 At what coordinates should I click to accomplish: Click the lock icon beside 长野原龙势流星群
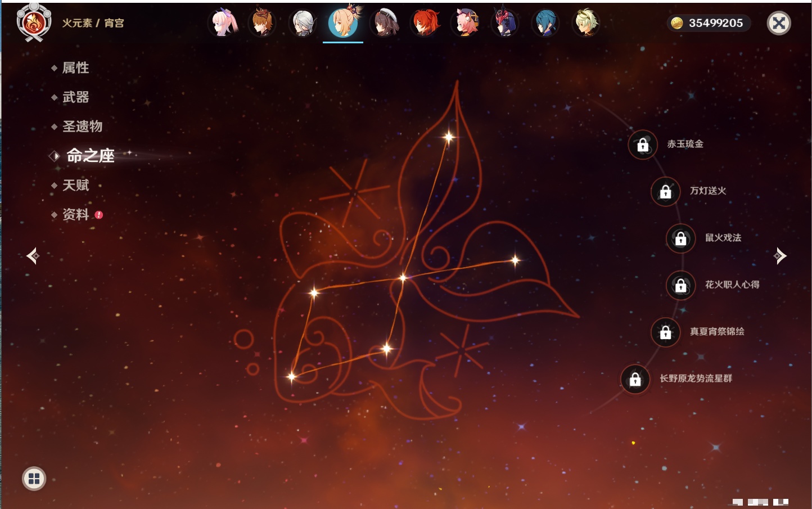pos(635,379)
